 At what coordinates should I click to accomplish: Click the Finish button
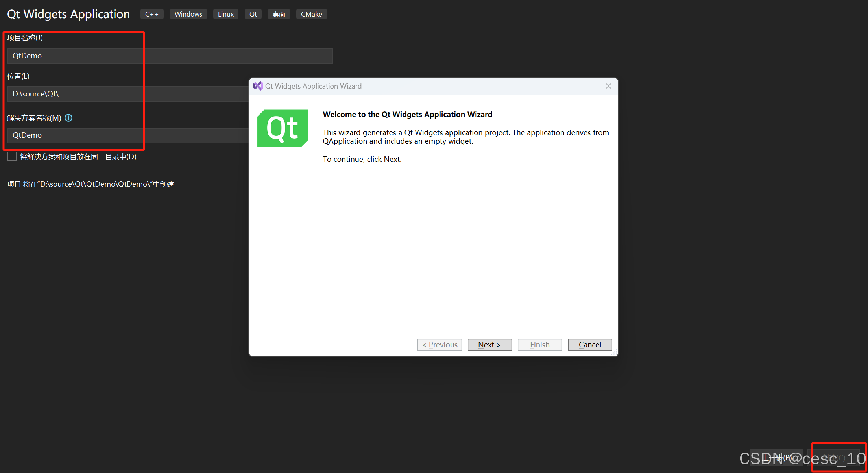[x=539, y=345]
